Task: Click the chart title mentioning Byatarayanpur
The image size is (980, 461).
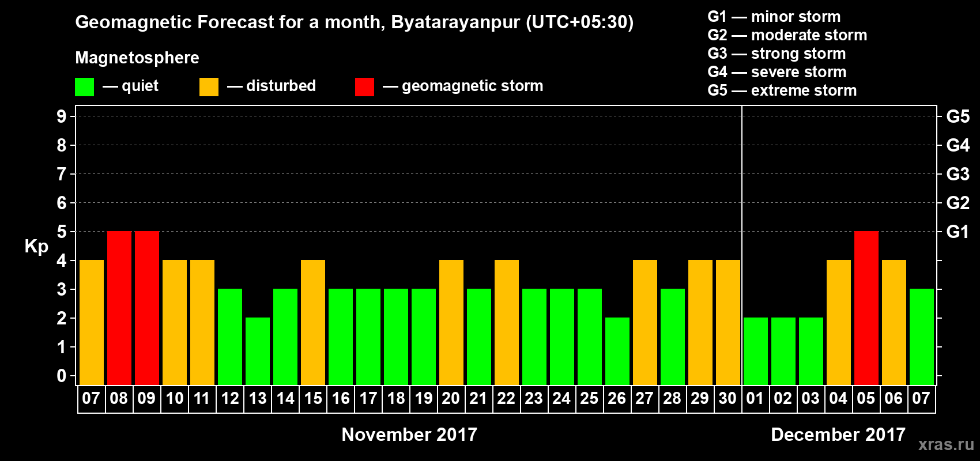Action: point(355,22)
